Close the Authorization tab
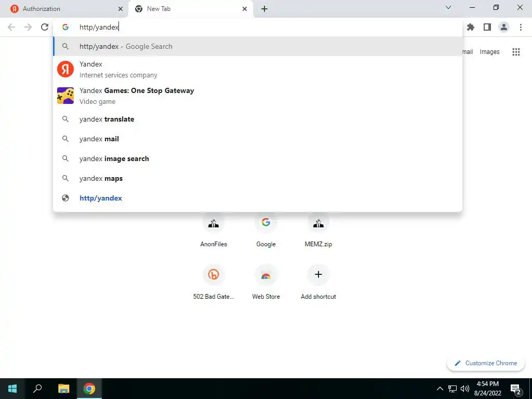 point(121,9)
